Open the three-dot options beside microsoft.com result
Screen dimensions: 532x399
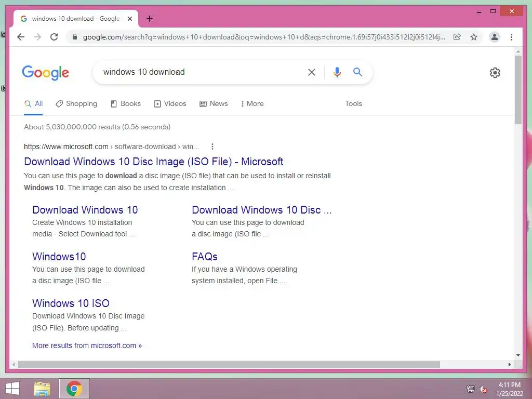click(212, 147)
